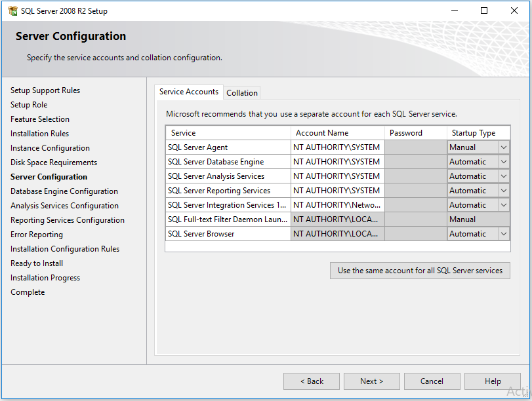Click the Service column header
This screenshot has height=401, width=532.
[228, 133]
